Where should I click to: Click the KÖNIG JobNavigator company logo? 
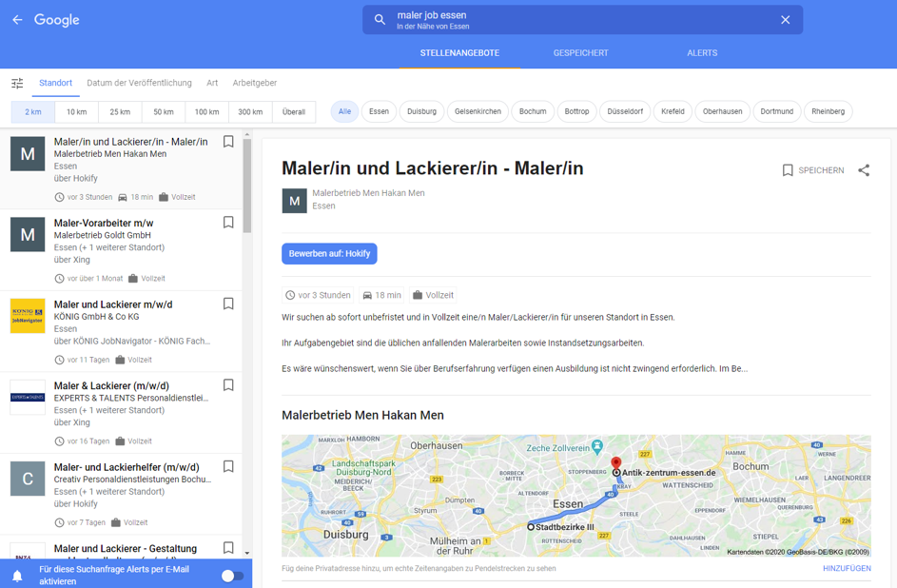(x=28, y=316)
